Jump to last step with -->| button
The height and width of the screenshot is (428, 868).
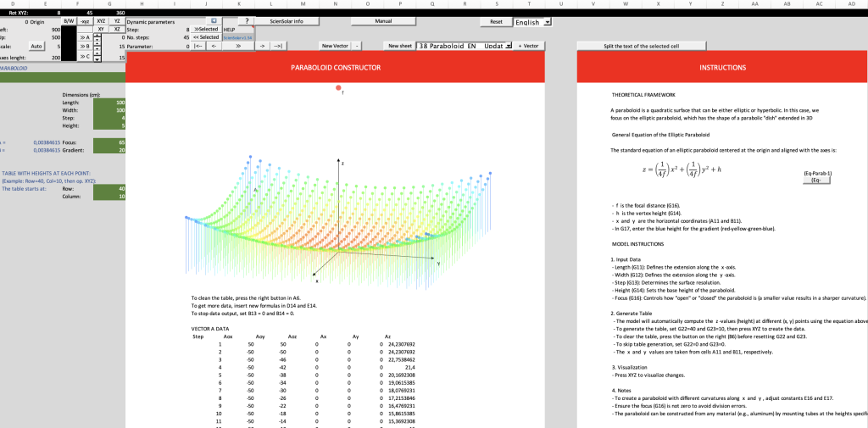tap(278, 47)
